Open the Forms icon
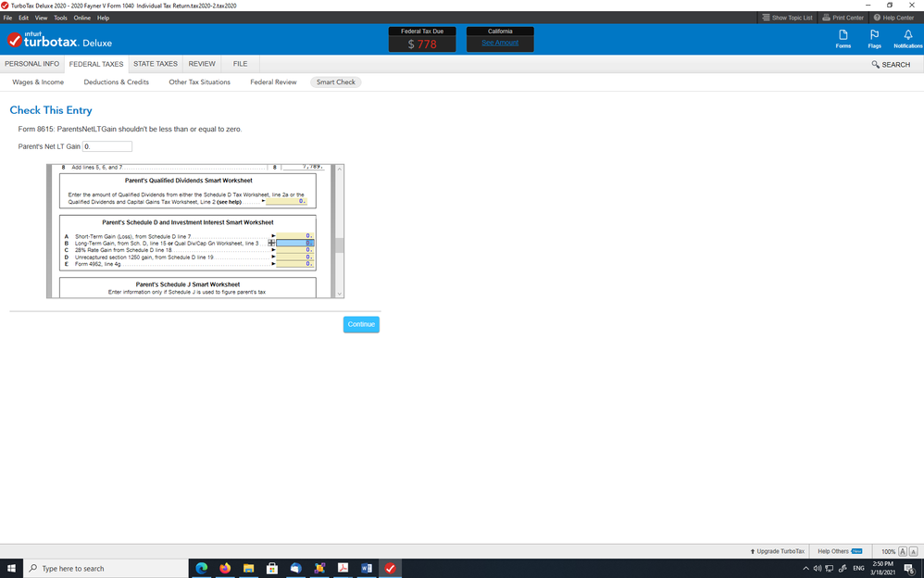Viewport: 924px width, 578px height. pos(843,37)
